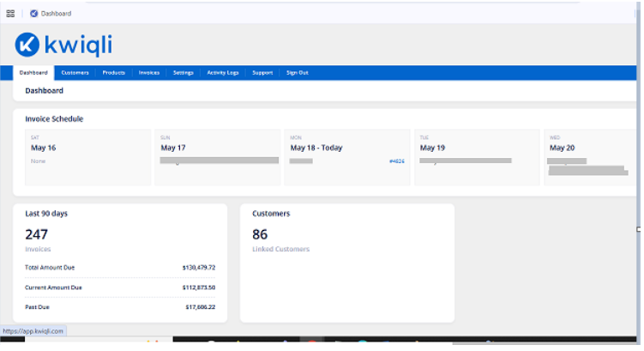The image size is (644, 351).
Task: Open Settings in the navigation bar
Action: [x=184, y=73]
